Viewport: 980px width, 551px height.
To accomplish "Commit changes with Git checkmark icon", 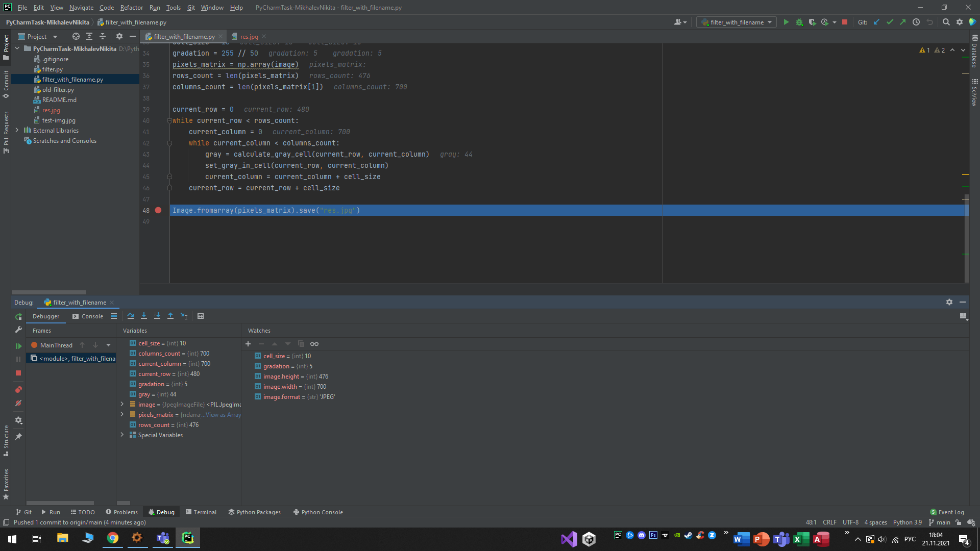I will pyautogui.click(x=890, y=22).
